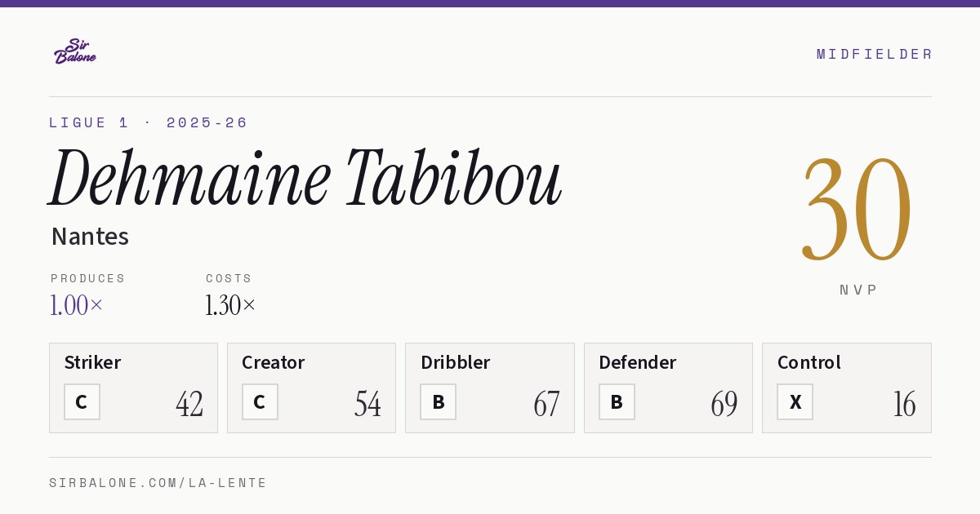Click the Striker grade C badge
The image size is (980, 514).
click(x=82, y=402)
